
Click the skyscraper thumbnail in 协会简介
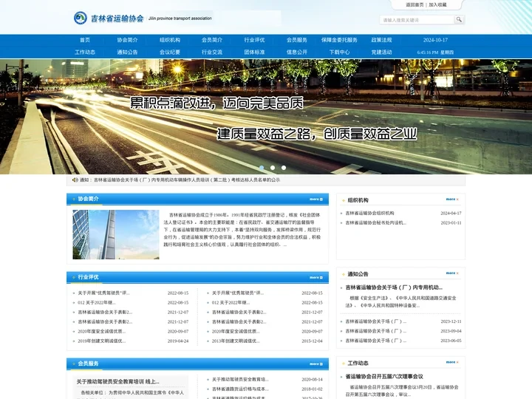click(x=115, y=234)
